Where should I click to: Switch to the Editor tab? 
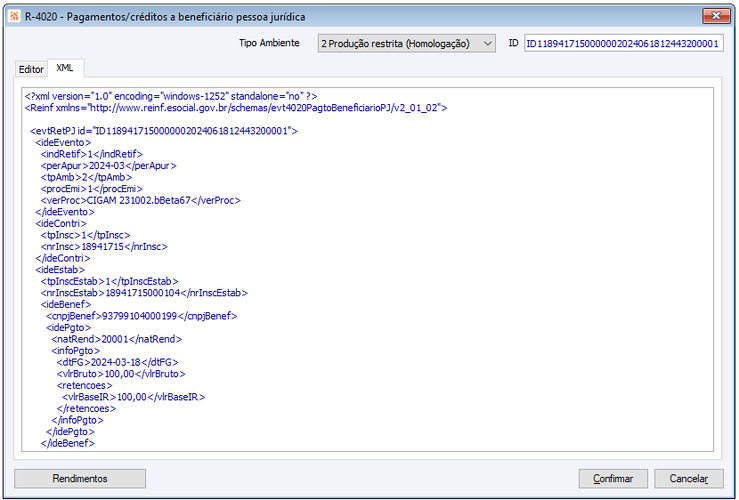[31, 69]
